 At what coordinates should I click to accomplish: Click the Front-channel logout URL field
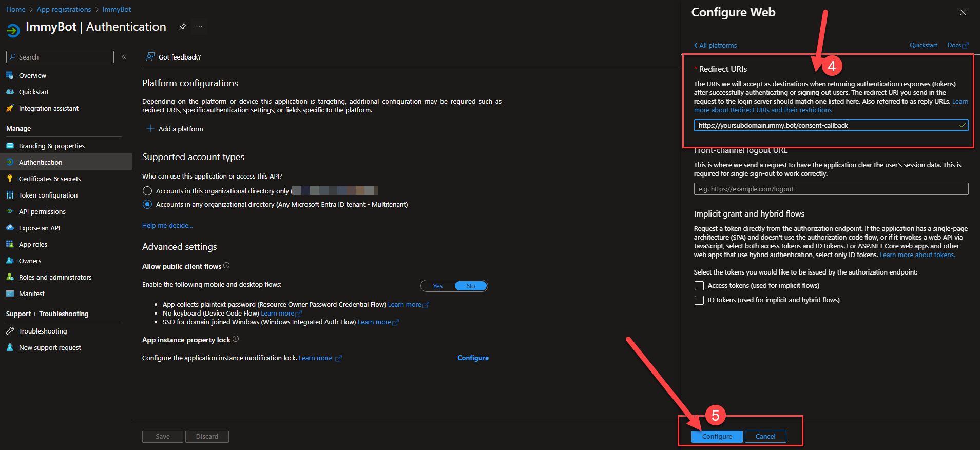[x=831, y=189]
